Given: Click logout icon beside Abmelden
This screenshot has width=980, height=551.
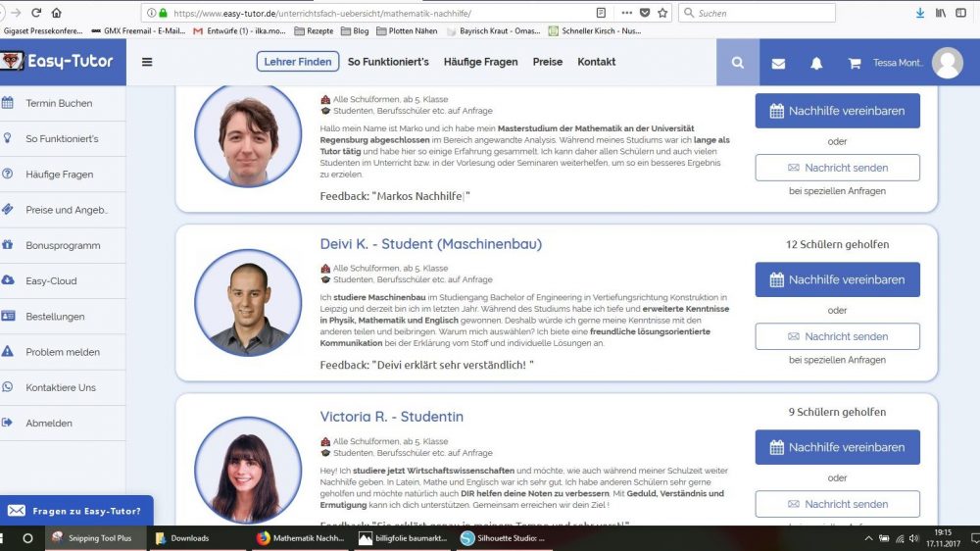Looking at the screenshot, I should (8, 423).
